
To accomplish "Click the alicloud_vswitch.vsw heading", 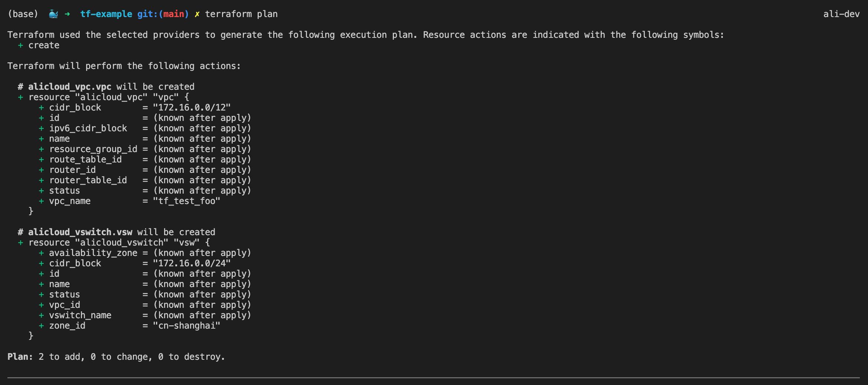I will tap(80, 232).
